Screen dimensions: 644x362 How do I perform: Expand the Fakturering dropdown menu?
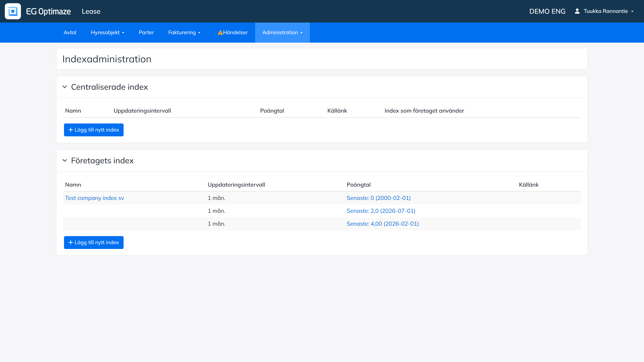184,32
